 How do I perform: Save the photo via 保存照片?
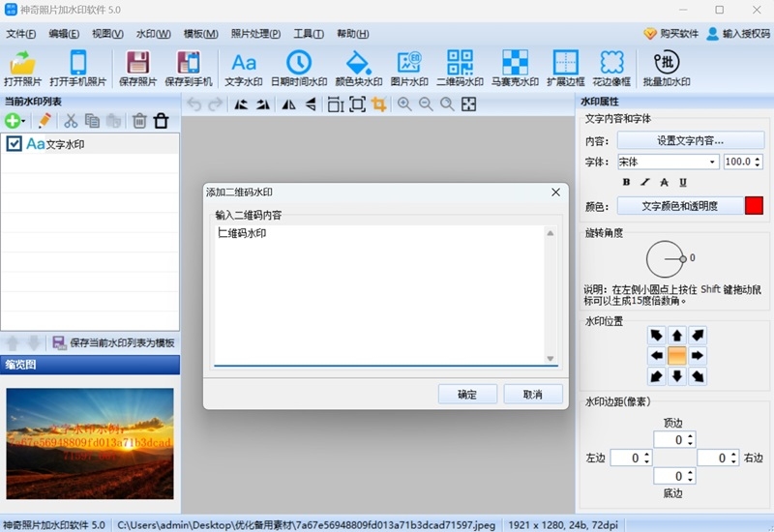point(137,69)
